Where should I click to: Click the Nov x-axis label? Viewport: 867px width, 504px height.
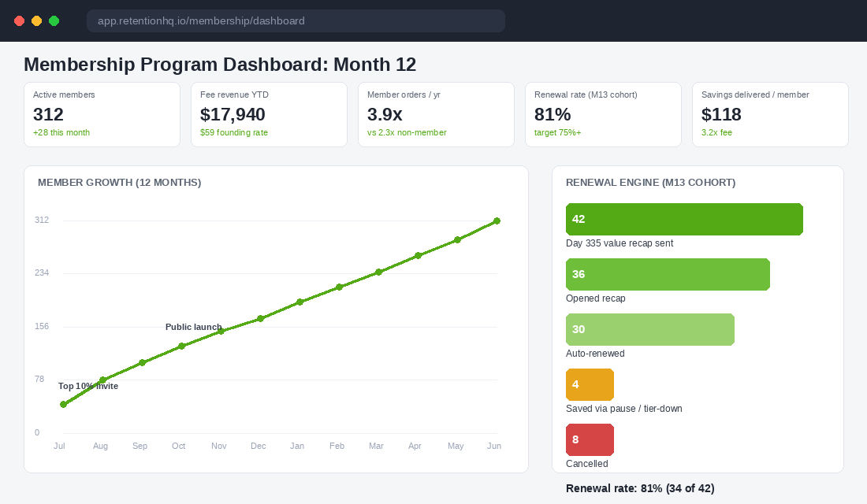[x=219, y=446]
